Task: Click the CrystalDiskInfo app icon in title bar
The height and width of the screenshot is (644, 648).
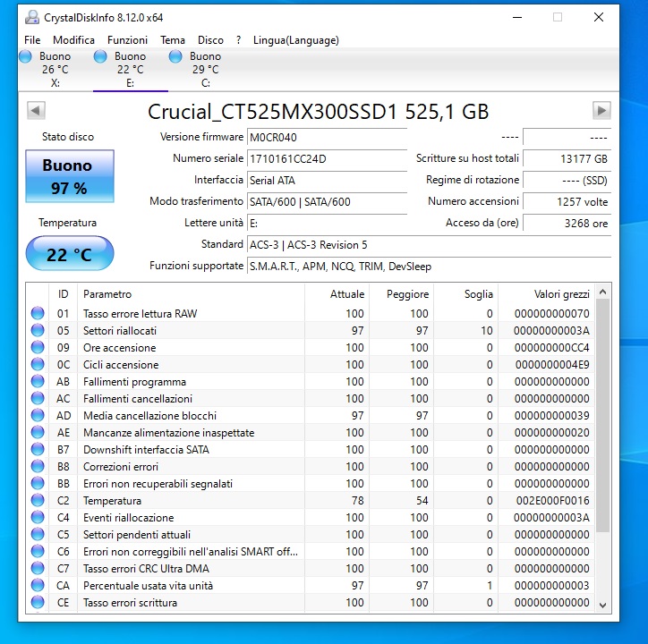Action: click(x=32, y=17)
